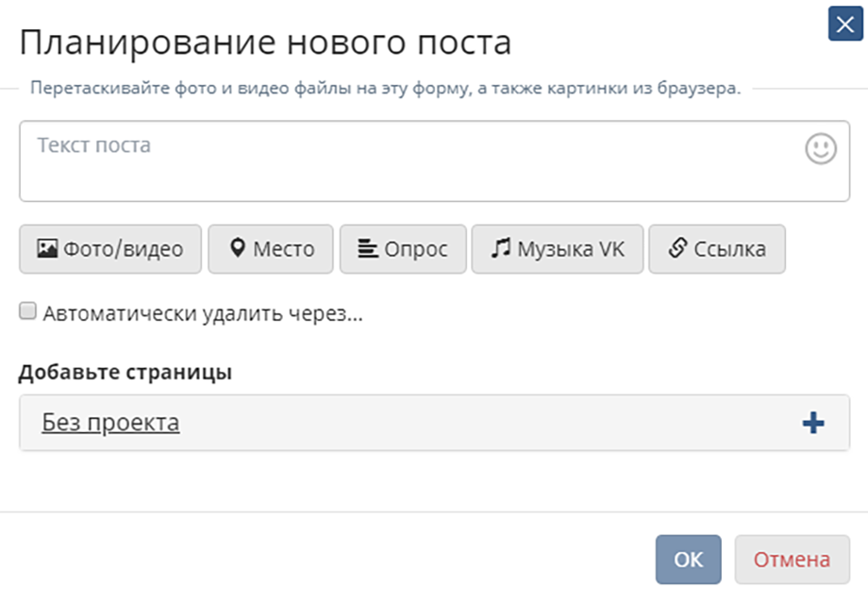Open the emoji smiley picker
Viewport: 868px width, 605px height.
point(821,148)
